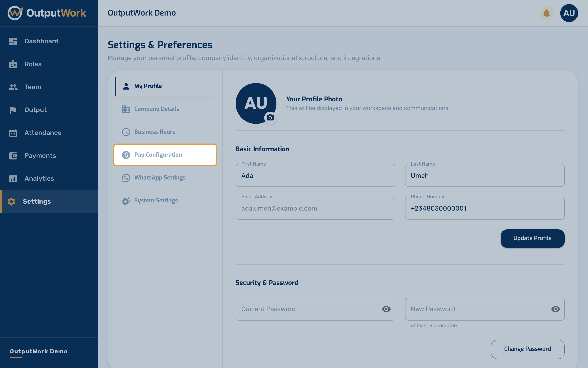Navigate to Payments in the sidebar
Screen dimensions: 588x368
point(49,156)
